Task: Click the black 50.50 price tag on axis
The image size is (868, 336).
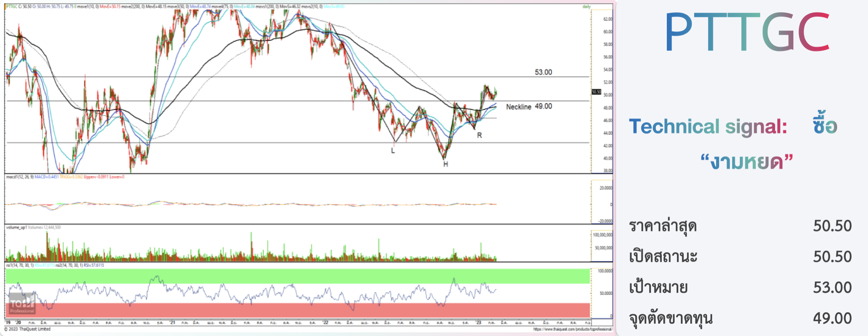Action: click(596, 92)
